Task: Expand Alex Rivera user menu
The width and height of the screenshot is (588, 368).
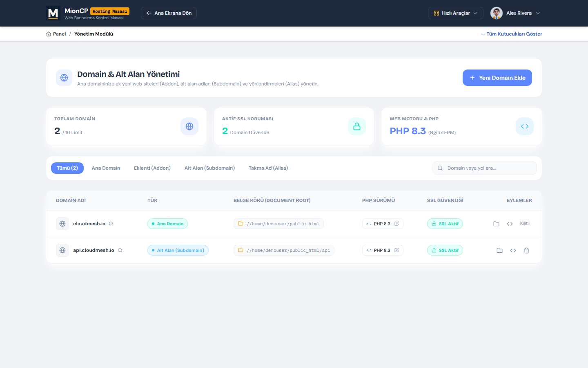Action: tap(515, 13)
